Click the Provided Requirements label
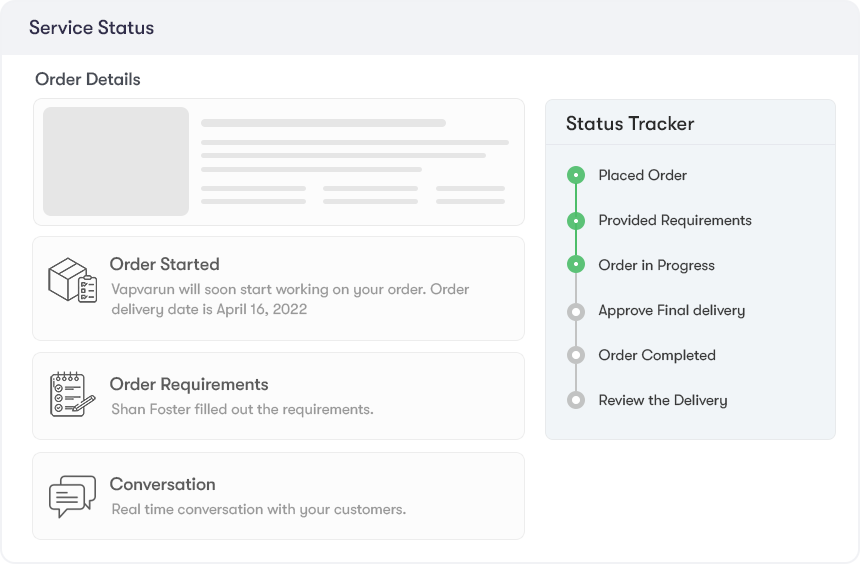This screenshot has height=564, width=860. point(675,221)
